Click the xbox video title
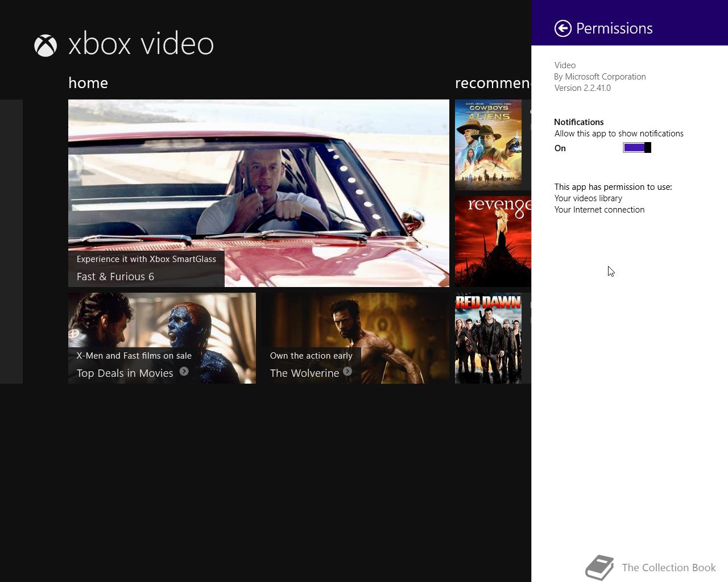Image resolution: width=728 pixels, height=582 pixels. (141, 44)
